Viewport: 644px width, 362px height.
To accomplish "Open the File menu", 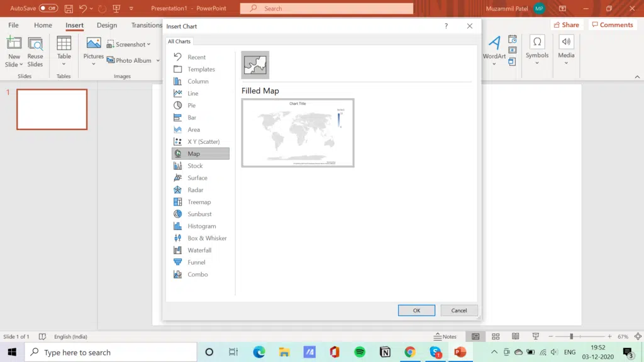I will click(x=13, y=25).
